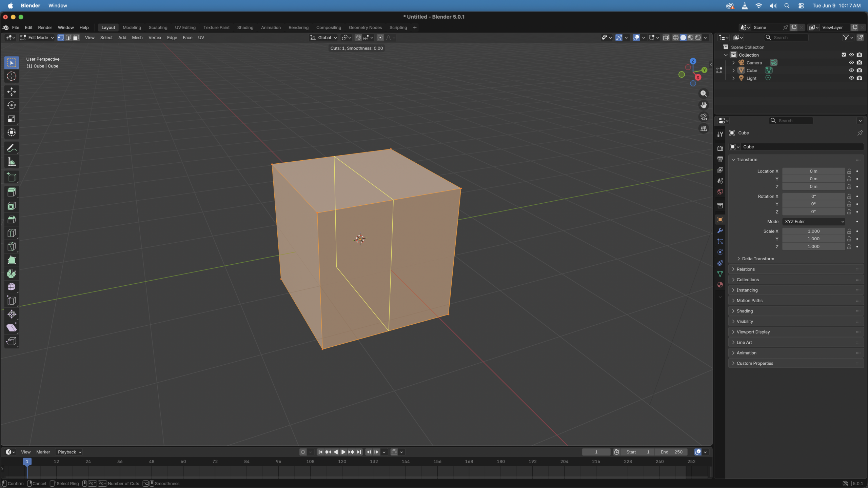Hide the Light in viewport
868x488 pixels.
tap(851, 78)
